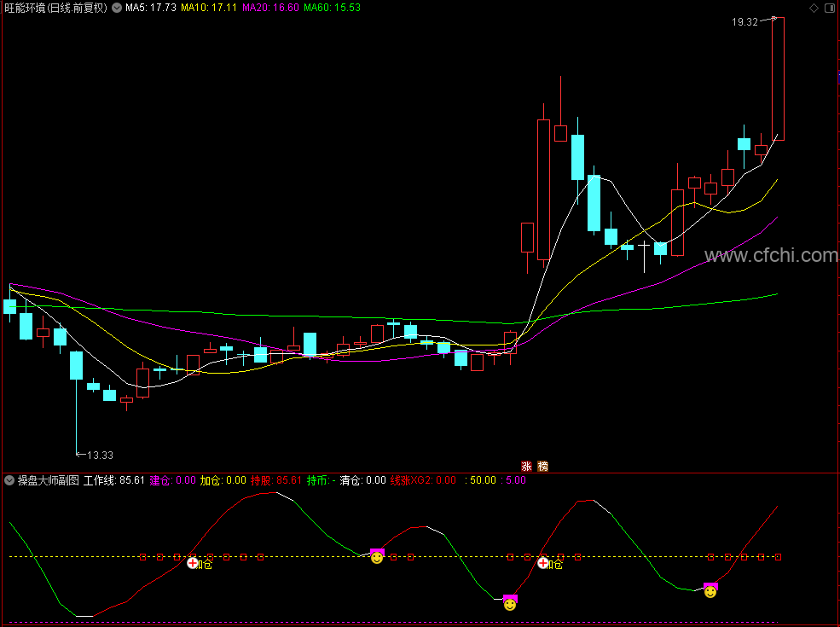Click the smiley marker on the yellow dashed line
The width and height of the screenshot is (840, 627).
(377, 558)
